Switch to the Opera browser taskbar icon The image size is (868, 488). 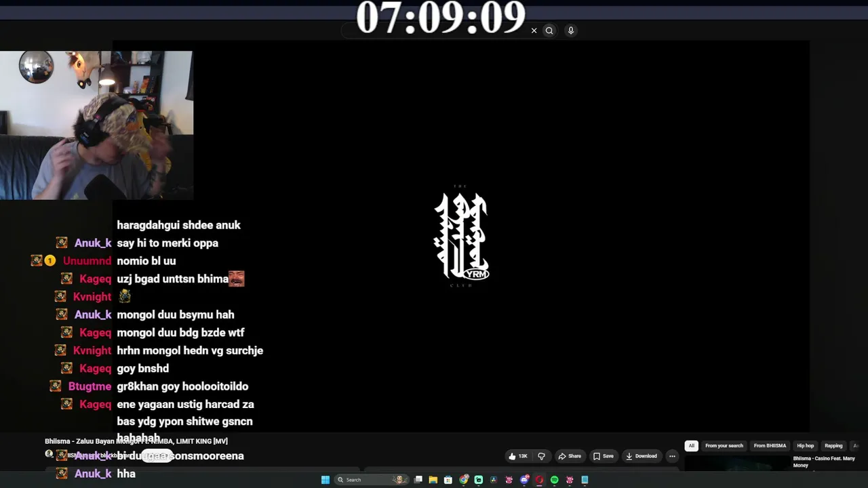[539, 480]
